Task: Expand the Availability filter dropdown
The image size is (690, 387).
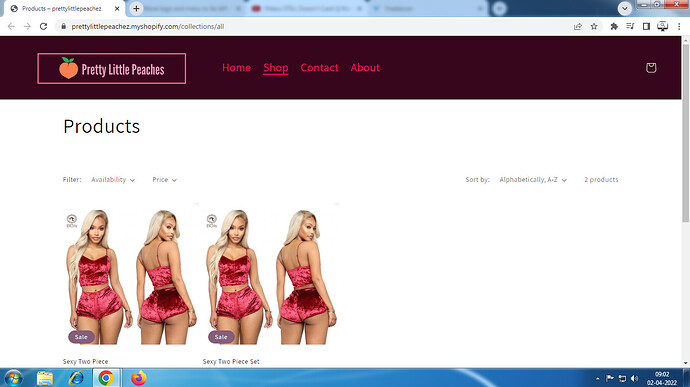Action: [x=113, y=180]
